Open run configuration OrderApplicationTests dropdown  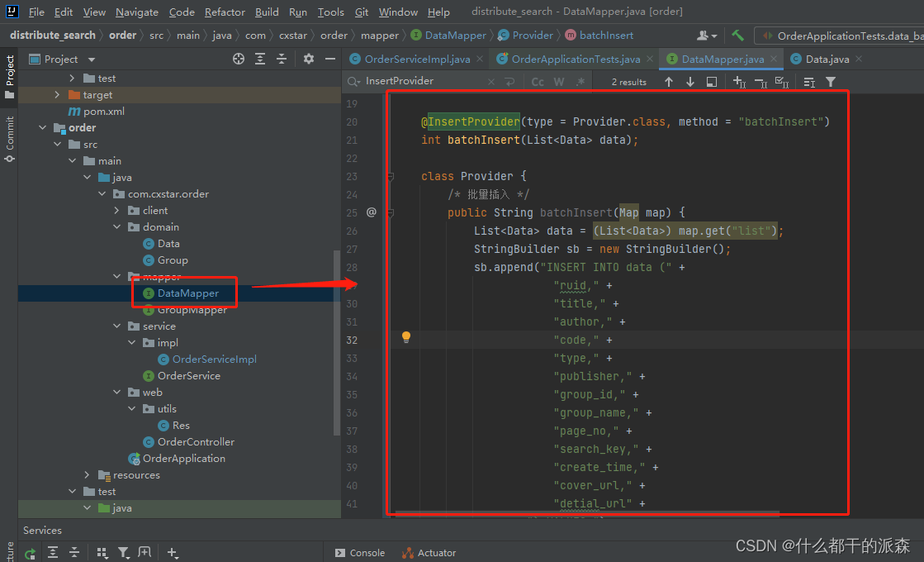pos(843,36)
